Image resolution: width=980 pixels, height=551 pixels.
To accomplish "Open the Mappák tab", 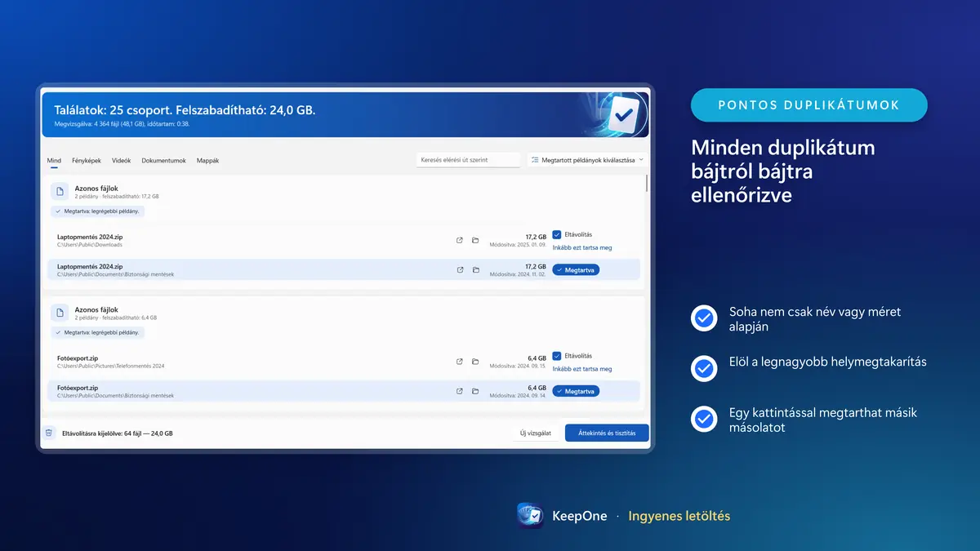I will (x=207, y=161).
